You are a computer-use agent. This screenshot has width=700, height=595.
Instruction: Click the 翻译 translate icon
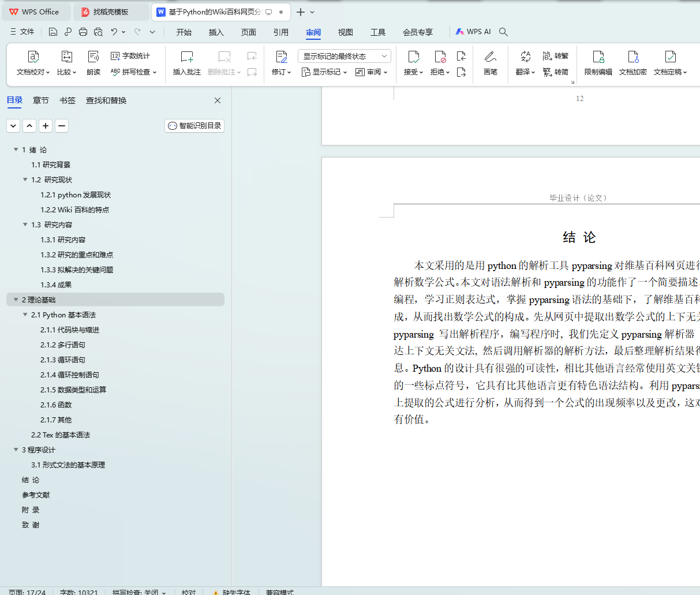[525, 57]
